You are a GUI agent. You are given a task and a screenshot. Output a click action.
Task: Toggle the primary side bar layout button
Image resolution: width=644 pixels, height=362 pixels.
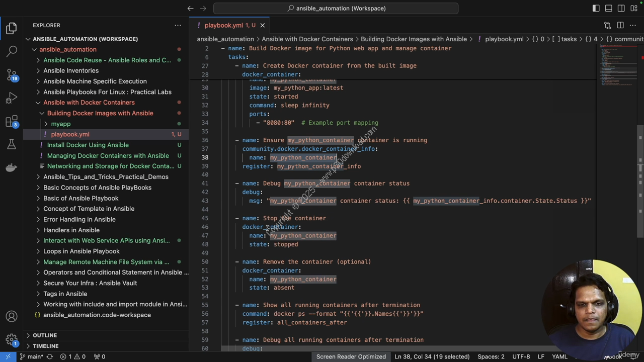(596, 8)
